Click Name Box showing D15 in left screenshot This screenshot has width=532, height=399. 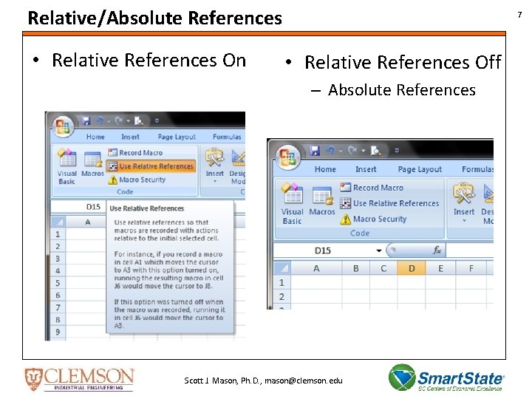coord(79,207)
